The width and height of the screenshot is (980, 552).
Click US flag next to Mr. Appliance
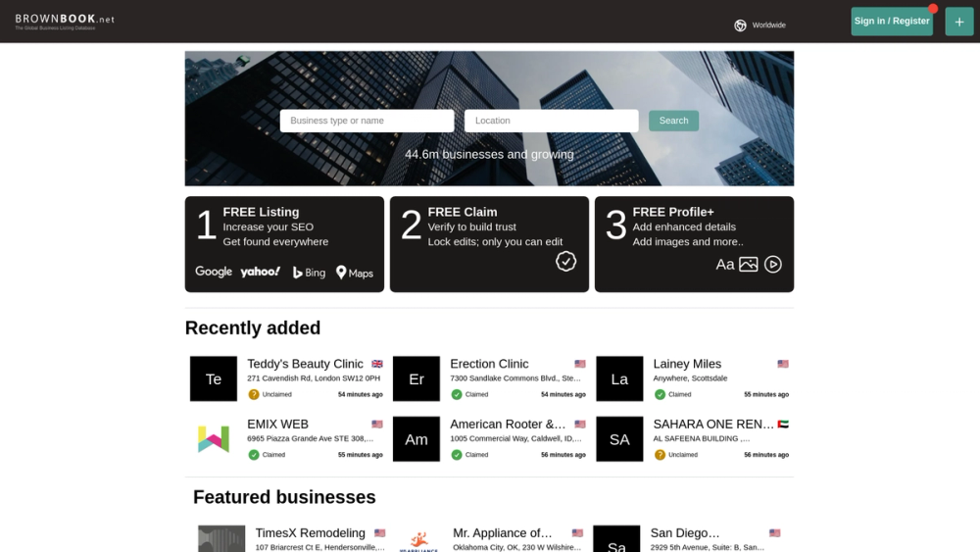[577, 533]
